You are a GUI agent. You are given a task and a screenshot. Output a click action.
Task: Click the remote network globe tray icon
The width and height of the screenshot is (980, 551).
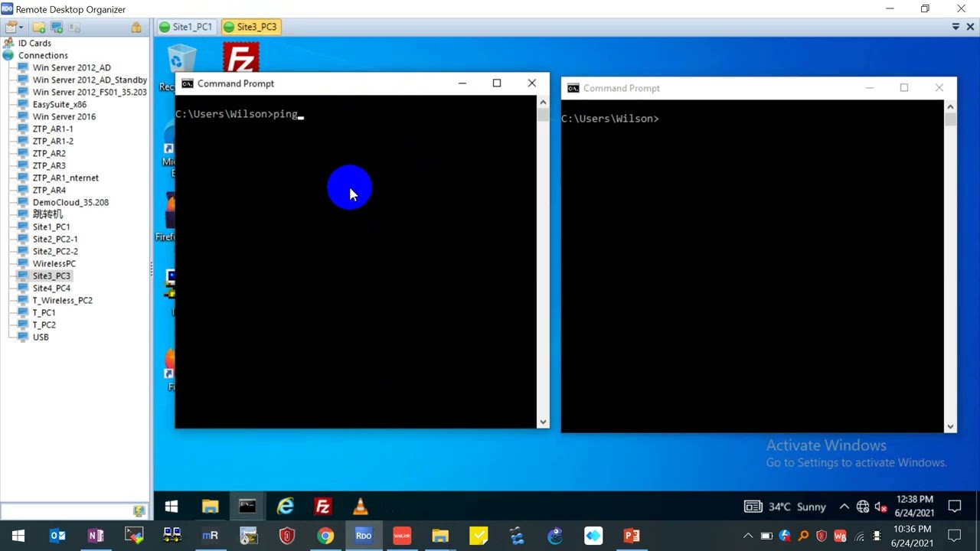tap(863, 507)
